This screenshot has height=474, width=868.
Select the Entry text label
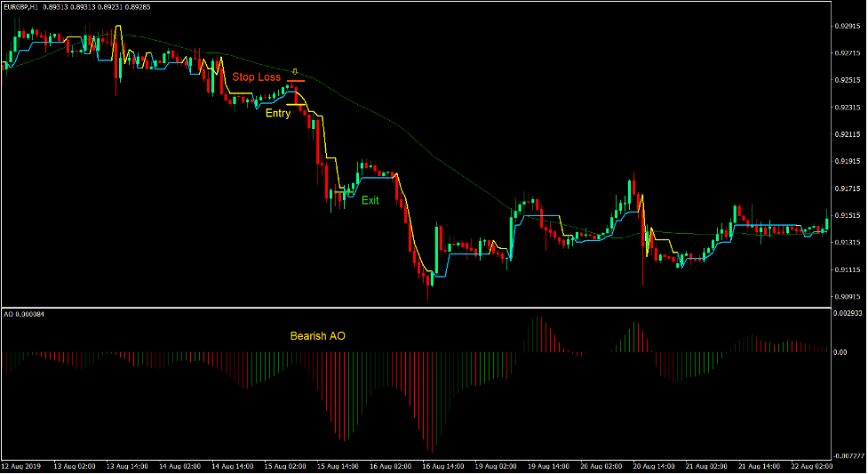coord(278,114)
